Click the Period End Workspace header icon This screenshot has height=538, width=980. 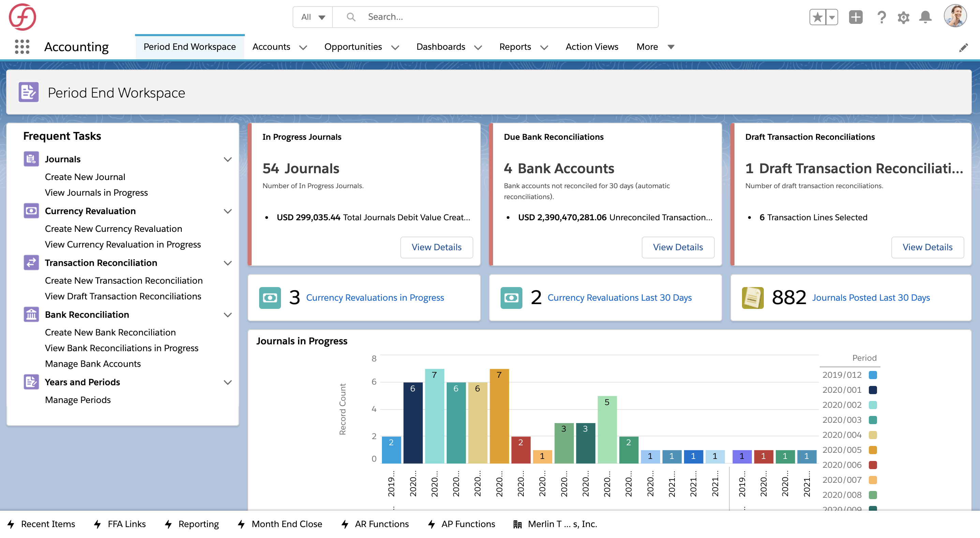29,92
